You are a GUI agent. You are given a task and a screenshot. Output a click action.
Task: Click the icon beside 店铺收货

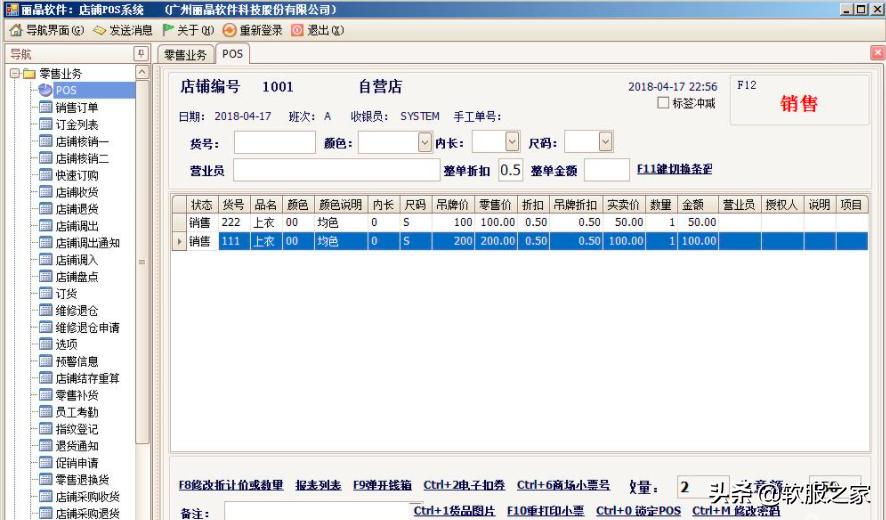coord(46,192)
